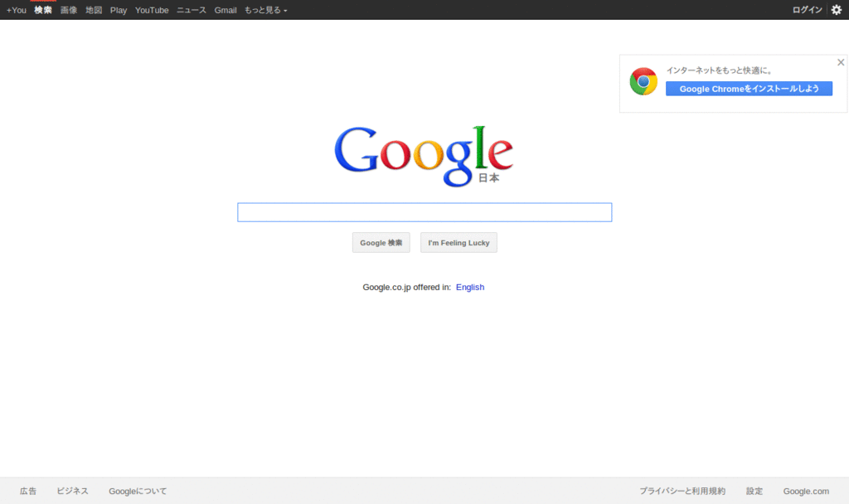Click the Google 日本 logo
This screenshot has height=504, width=849.
[x=424, y=157]
